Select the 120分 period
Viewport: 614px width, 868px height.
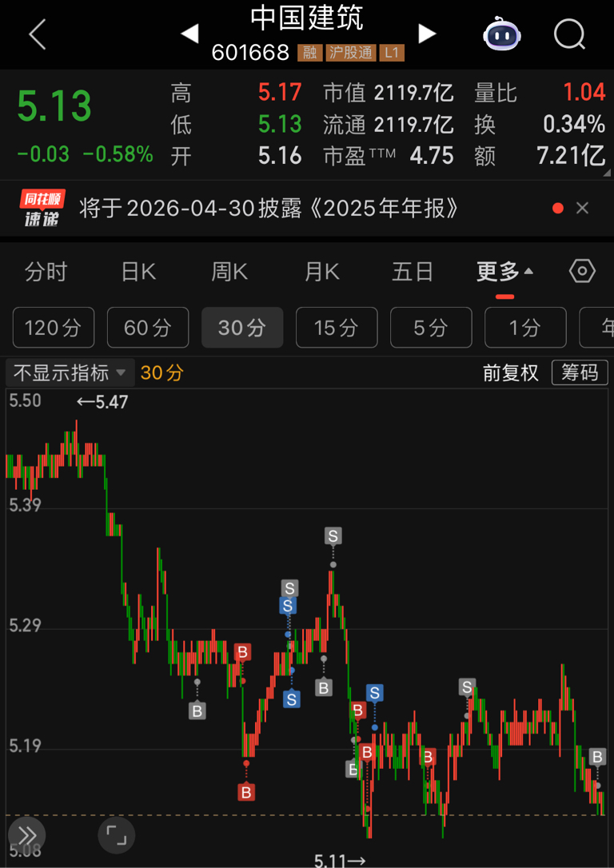point(53,328)
